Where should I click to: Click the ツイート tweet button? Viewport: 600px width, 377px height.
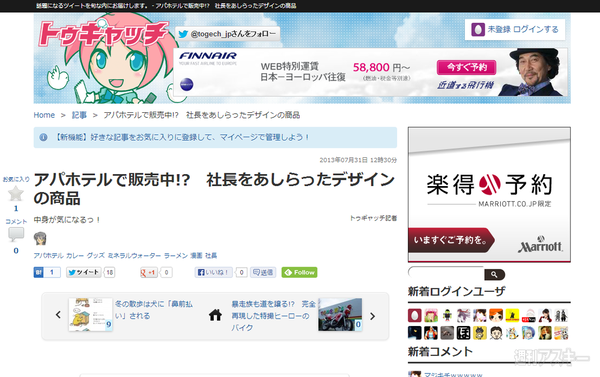point(83,273)
